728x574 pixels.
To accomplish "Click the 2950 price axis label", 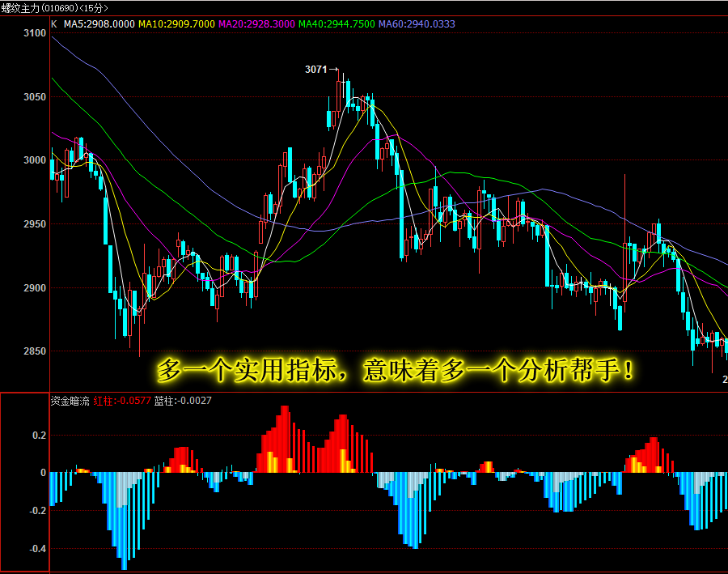I will click(36, 224).
